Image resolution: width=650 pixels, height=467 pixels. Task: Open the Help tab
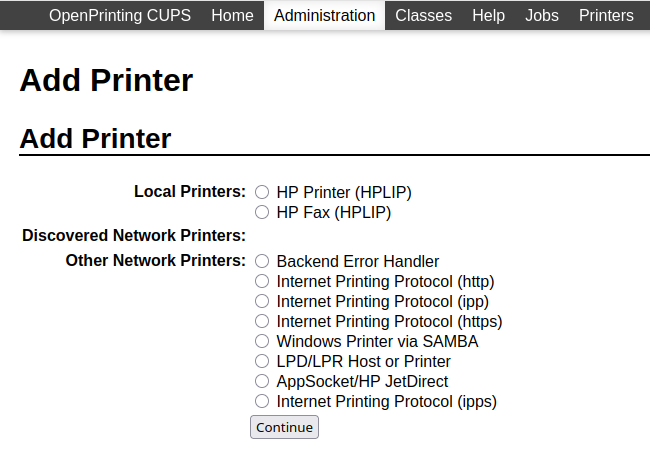tap(488, 16)
